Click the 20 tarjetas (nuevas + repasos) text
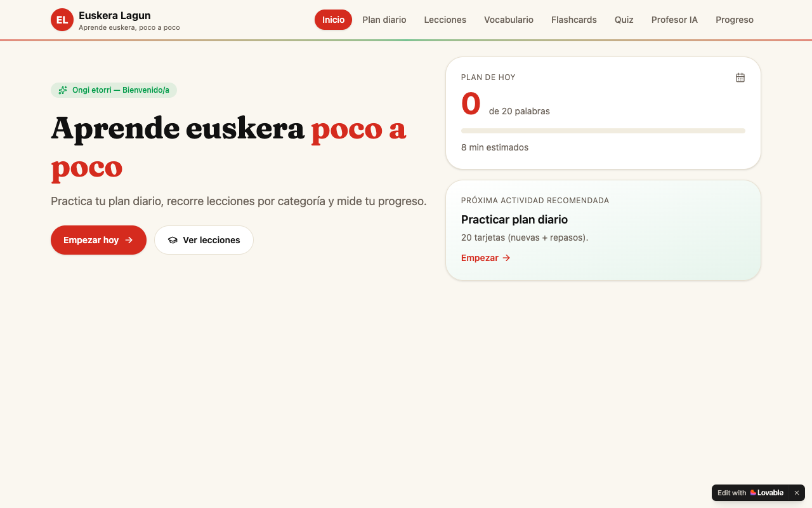Screen dimensions: 812x508 [x=525, y=237]
